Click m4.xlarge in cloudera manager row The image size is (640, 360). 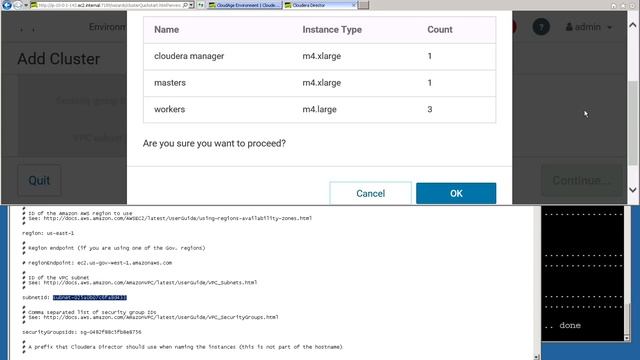coord(322,56)
